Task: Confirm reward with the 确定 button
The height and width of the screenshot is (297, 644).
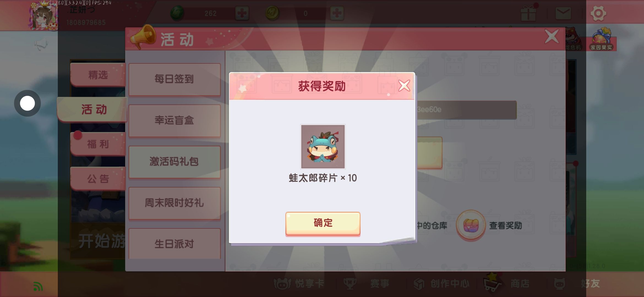Action: coord(323,223)
